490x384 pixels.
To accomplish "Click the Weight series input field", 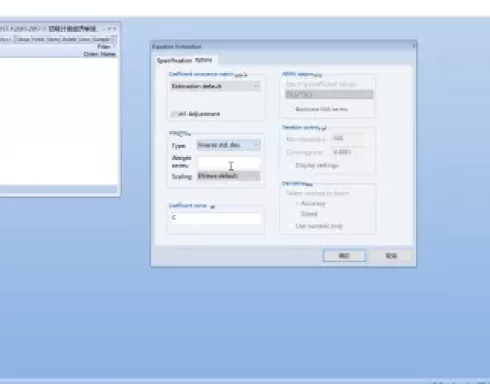I will [229, 162].
